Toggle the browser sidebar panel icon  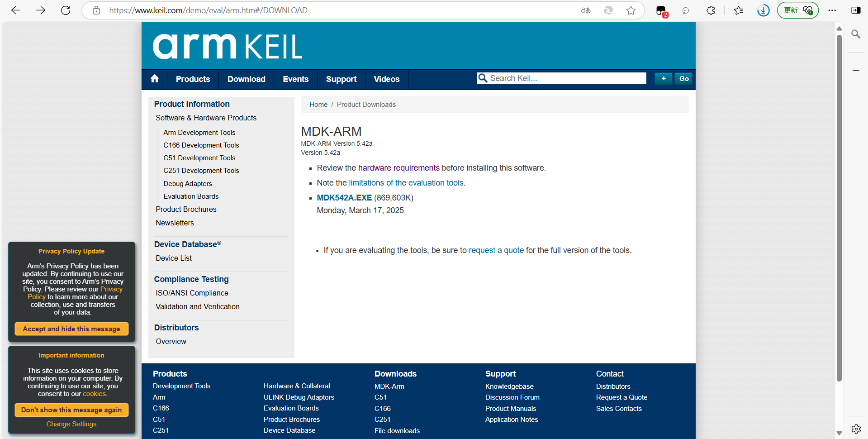click(856, 10)
